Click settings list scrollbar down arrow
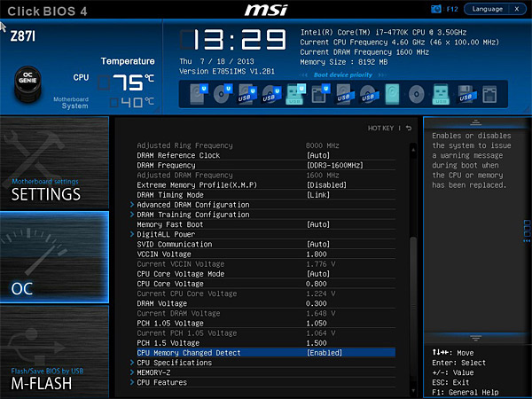The width and height of the screenshot is (532, 399). pyautogui.click(x=413, y=390)
